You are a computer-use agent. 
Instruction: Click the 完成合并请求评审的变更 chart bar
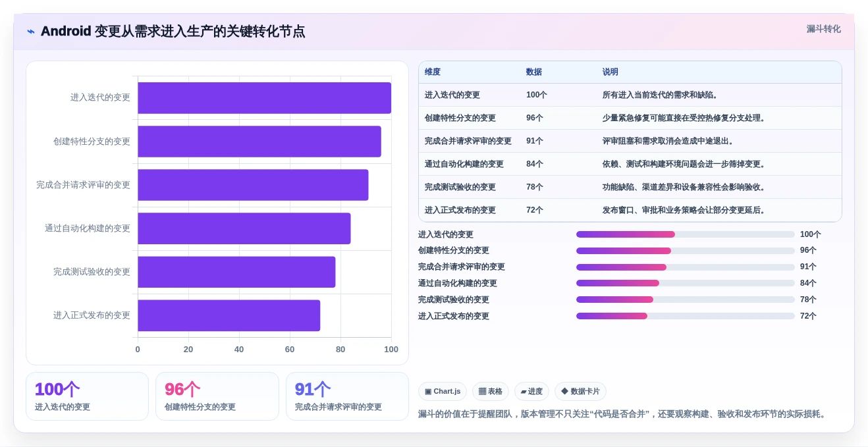(253, 185)
